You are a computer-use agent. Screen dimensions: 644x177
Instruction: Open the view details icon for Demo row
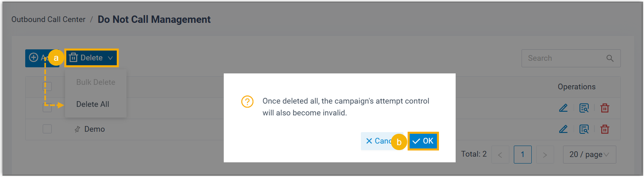click(584, 129)
